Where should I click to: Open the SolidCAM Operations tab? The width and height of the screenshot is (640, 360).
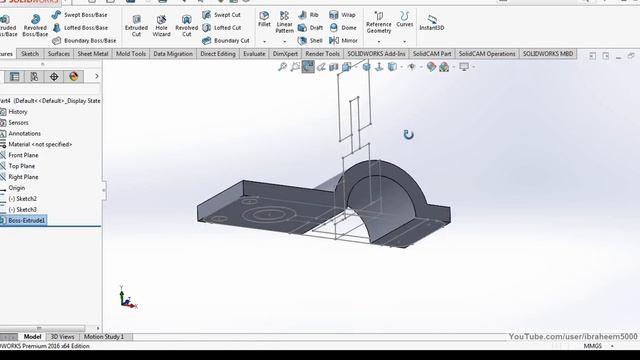[487, 54]
